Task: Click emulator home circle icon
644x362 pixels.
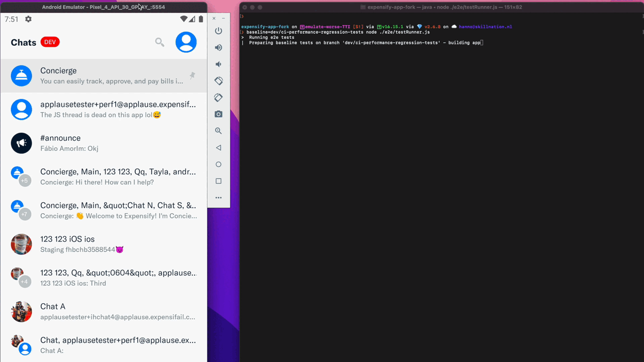Action: [218, 164]
